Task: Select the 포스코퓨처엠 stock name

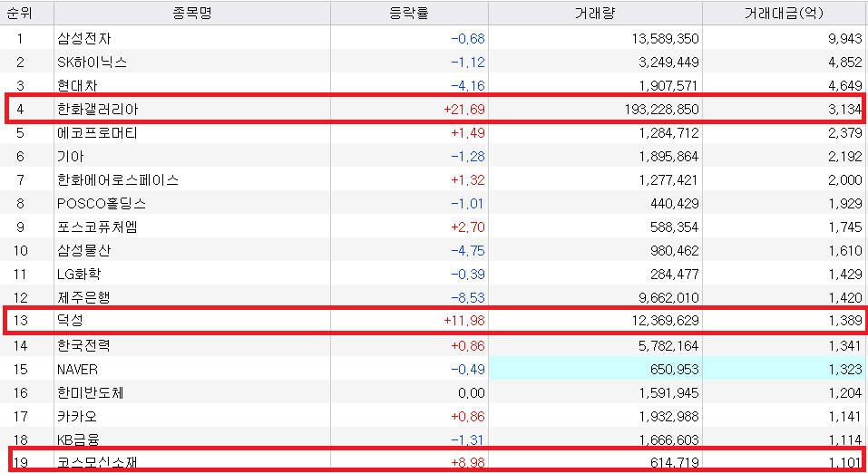Action: (97, 227)
